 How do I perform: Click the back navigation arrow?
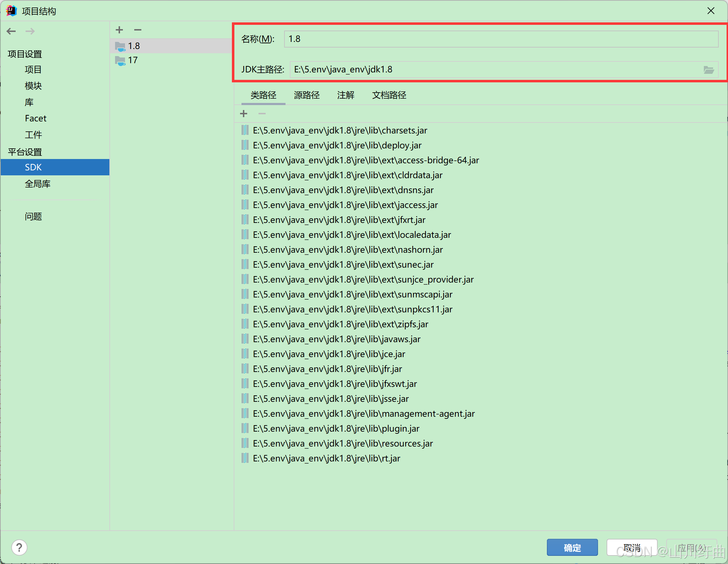[x=11, y=31]
